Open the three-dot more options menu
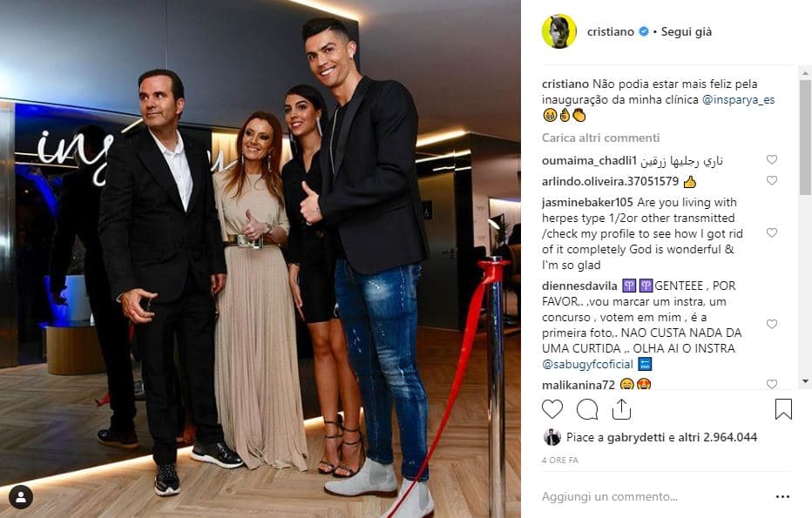 pyautogui.click(x=782, y=497)
